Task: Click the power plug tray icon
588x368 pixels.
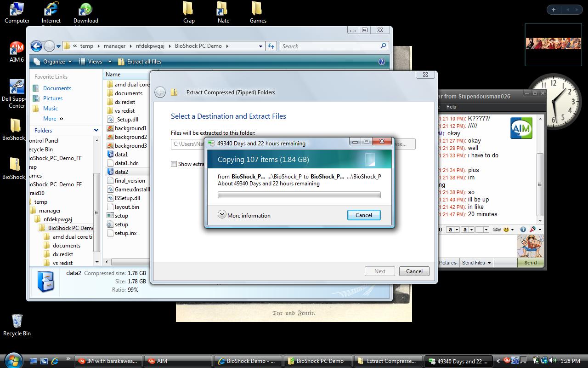Action: point(536,361)
